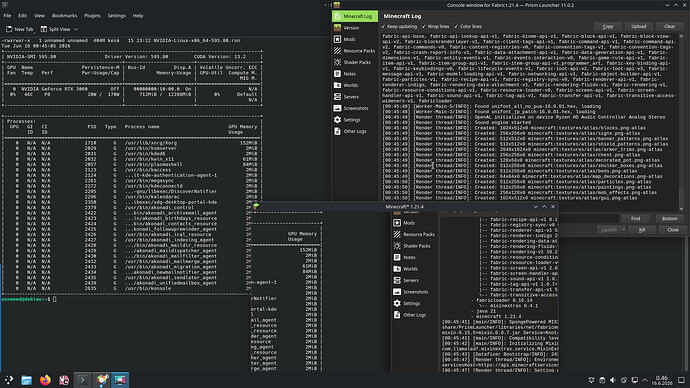Click '/usr/lib/xorg/Xorg' process row in terminal
690x388 pixels.
pos(132,143)
